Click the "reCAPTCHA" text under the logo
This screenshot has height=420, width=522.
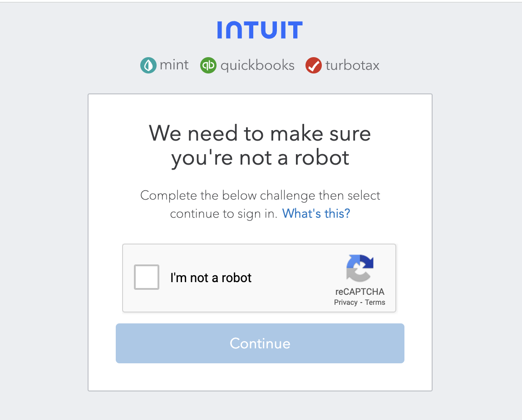point(359,292)
